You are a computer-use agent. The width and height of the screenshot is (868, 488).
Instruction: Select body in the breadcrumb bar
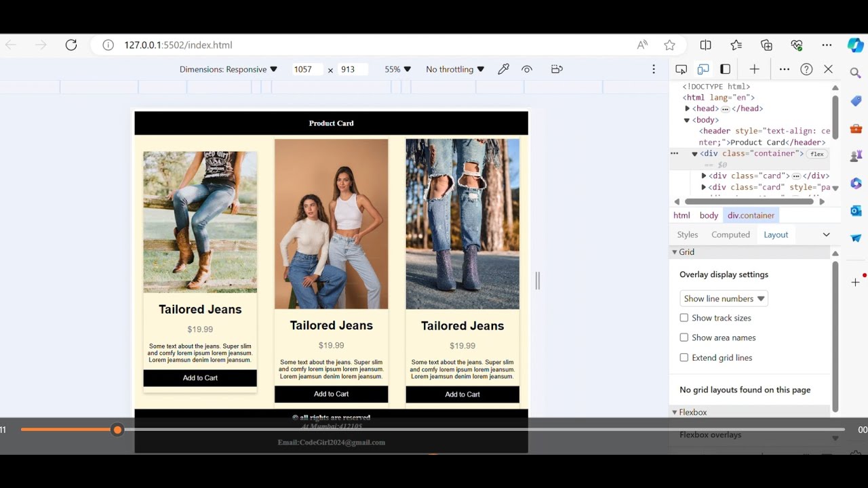[709, 216]
